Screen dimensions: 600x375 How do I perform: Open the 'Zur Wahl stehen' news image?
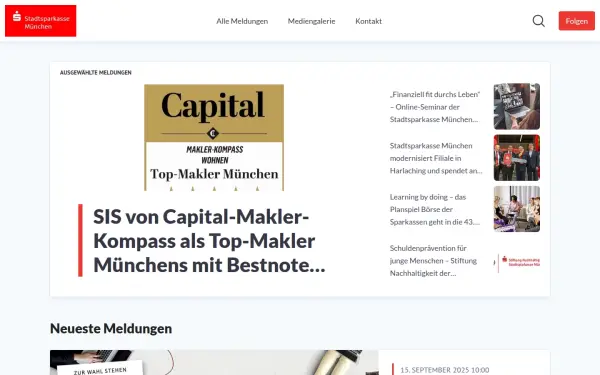(x=214, y=362)
